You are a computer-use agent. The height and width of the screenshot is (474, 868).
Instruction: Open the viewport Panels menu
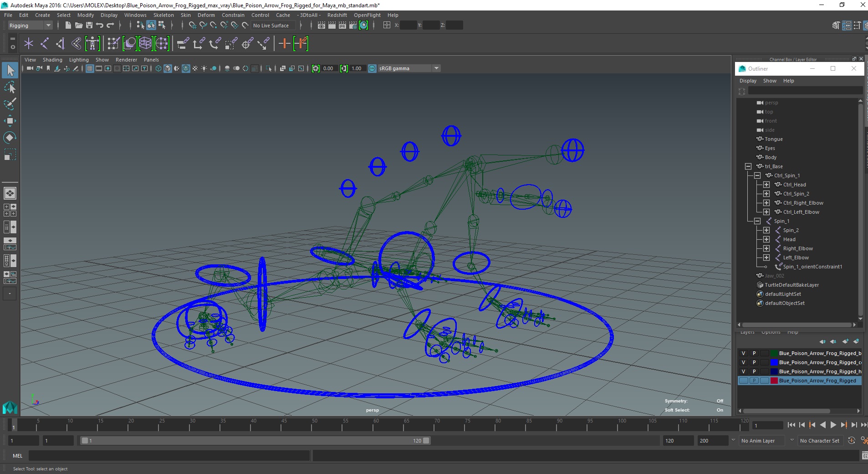pyautogui.click(x=151, y=60)
